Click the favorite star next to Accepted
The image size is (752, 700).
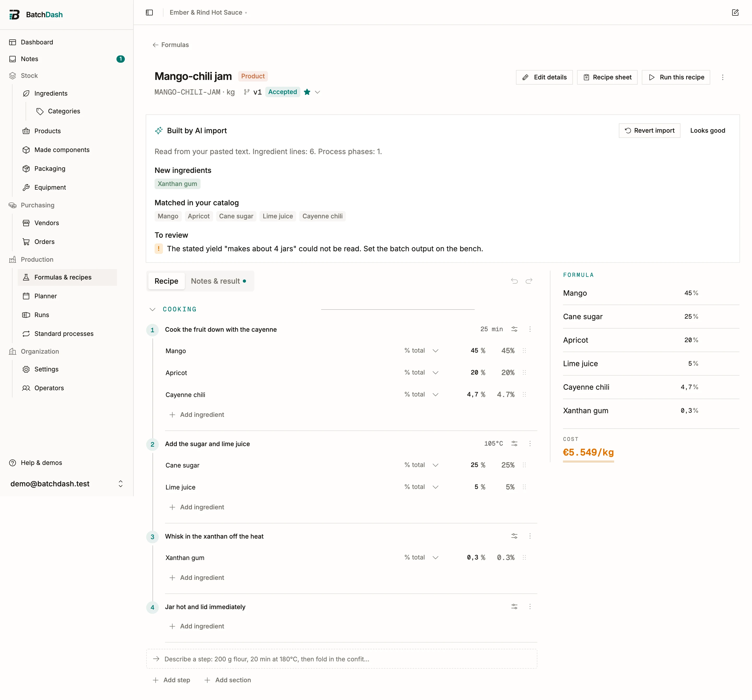pos(307,92)
